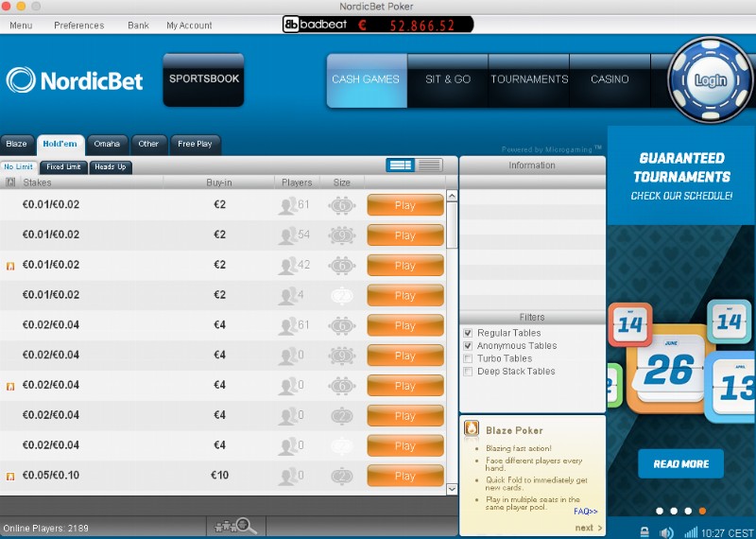Click Read More on the tournaments banner

tap(680, 463)
